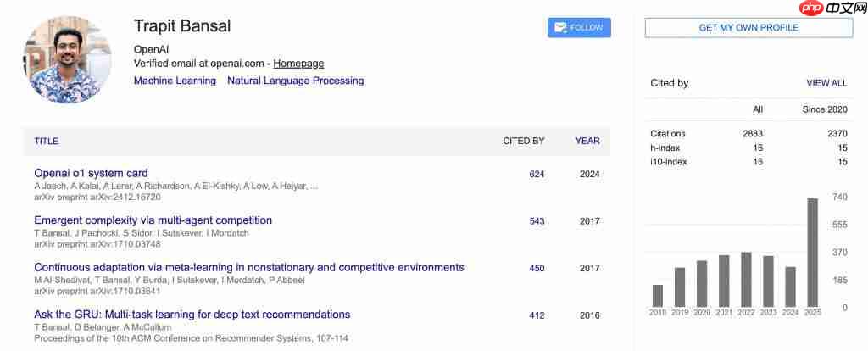Open the 412 citations count link
868x351 pixels.
tap(537, 315)
